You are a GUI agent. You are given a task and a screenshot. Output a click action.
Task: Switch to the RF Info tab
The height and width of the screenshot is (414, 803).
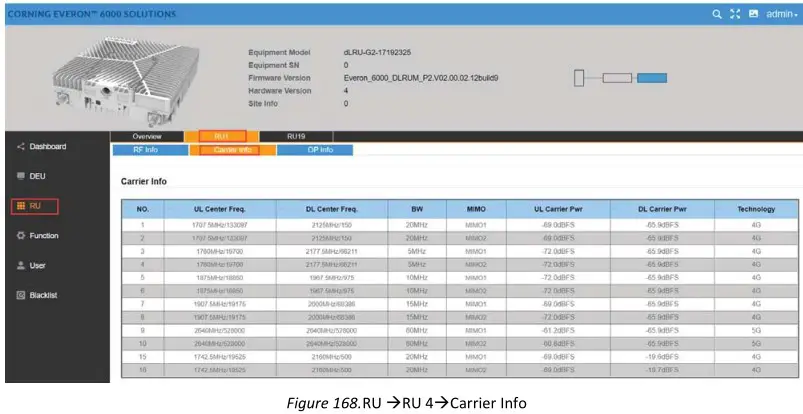tap(149, 150)
